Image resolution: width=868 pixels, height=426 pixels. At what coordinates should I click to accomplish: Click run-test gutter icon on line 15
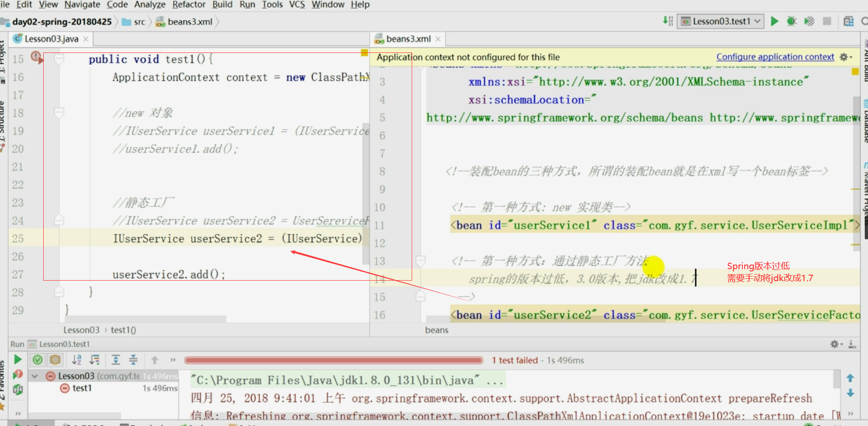36,58
